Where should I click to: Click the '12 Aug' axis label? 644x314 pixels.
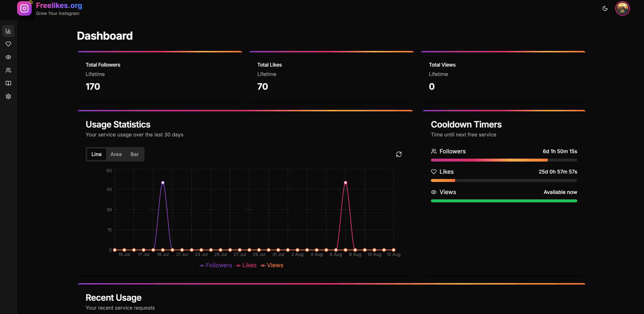click(393, 255)
